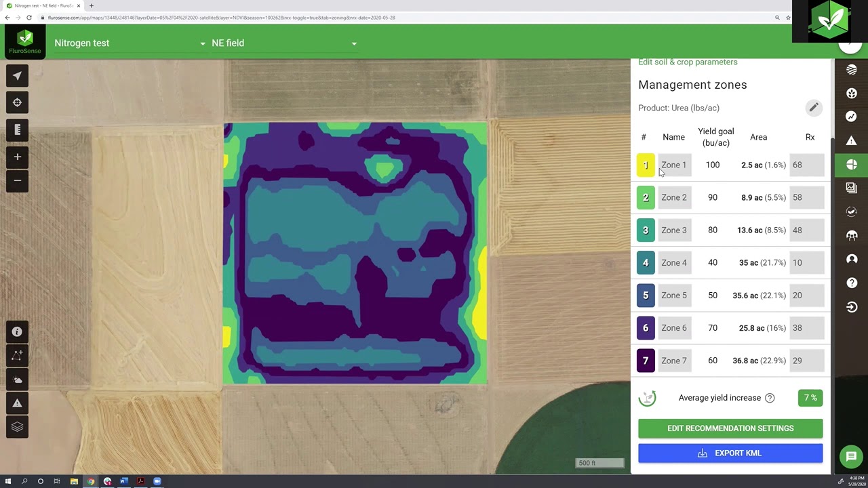The image size is (868, 488).
Task: Click the Zone 1 Rx value 68
Action: (x=807, y=165)
